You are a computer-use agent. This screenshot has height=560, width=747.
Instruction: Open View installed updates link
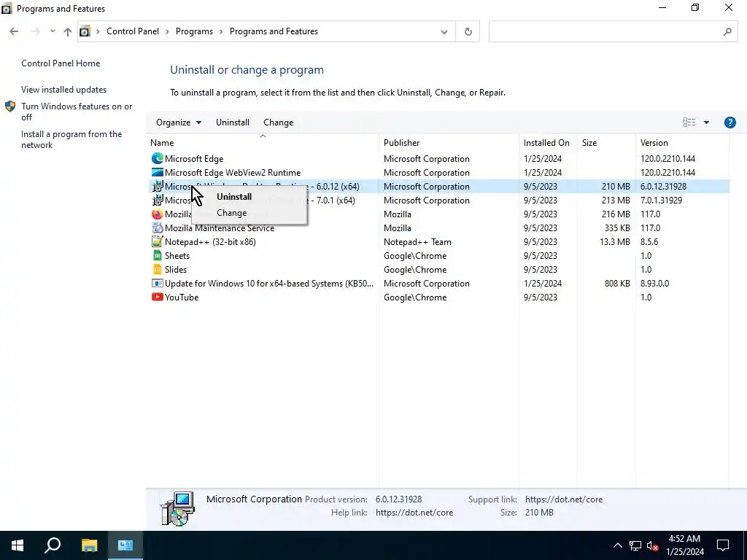(64, 90)
